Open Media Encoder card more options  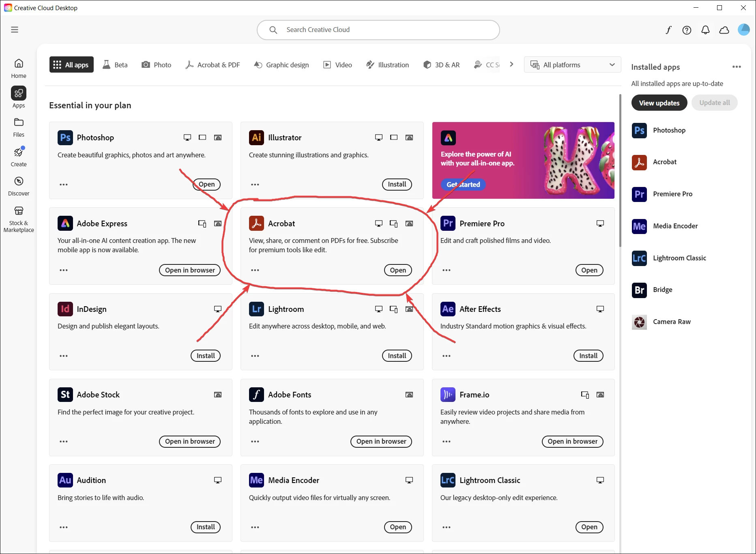coord(255,527)
